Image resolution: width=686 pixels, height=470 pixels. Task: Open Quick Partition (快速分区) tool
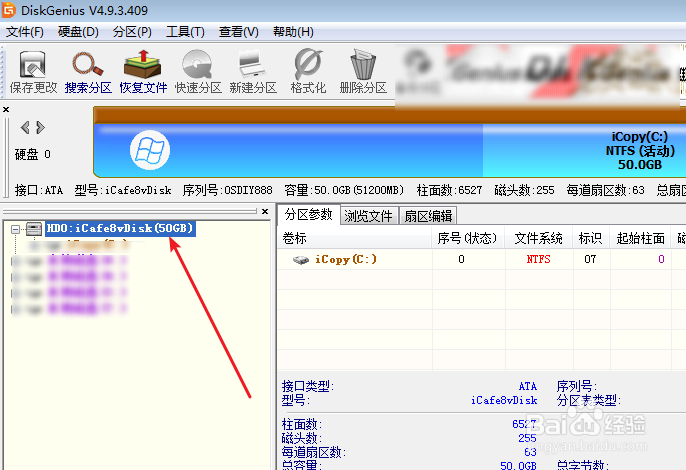click(198, 71)
